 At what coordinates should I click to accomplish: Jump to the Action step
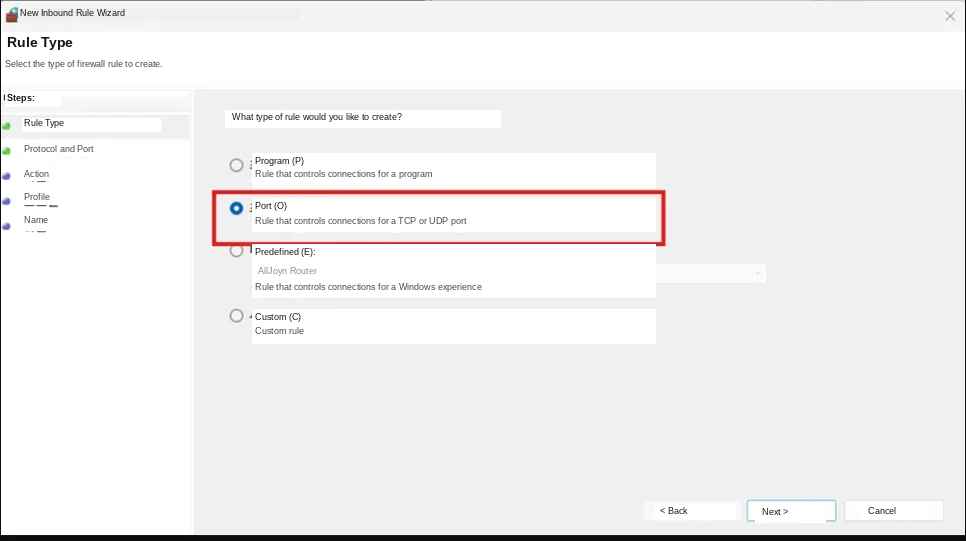[x=36, y=174]
